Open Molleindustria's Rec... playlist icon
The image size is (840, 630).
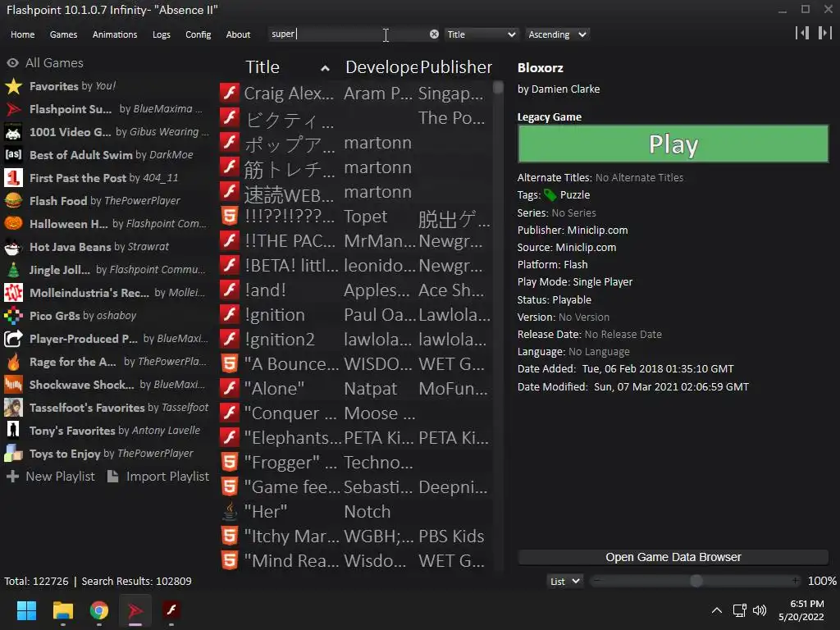(13, 293)
